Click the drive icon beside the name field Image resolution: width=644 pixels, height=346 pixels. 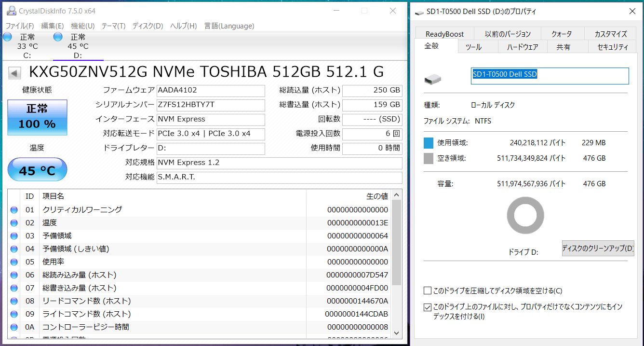[x=433, y=79]
